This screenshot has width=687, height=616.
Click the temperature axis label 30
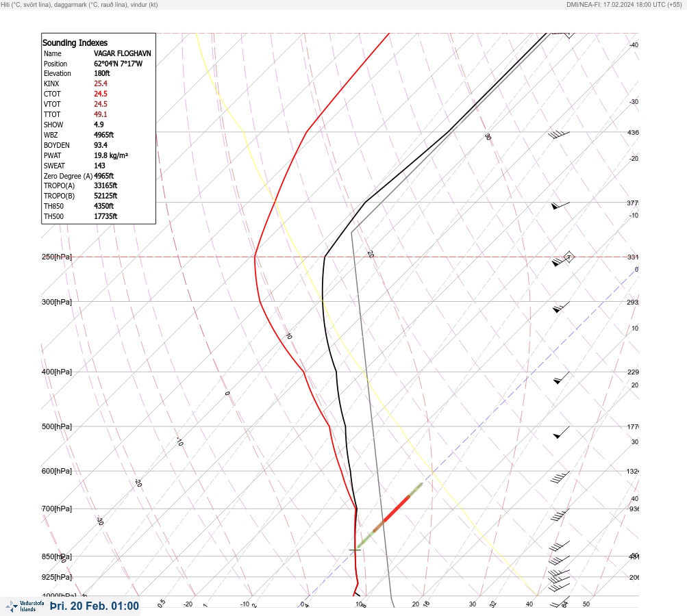pos(473,604)
